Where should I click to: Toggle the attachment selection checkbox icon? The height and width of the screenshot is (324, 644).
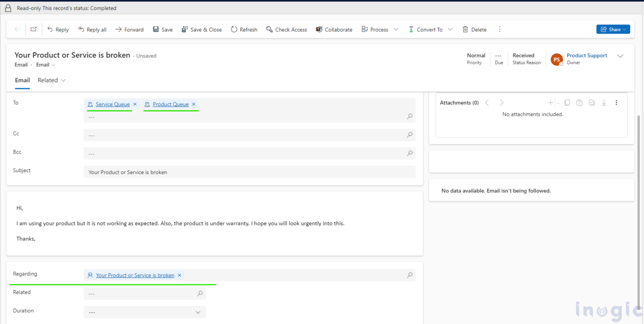coord(592,102)
